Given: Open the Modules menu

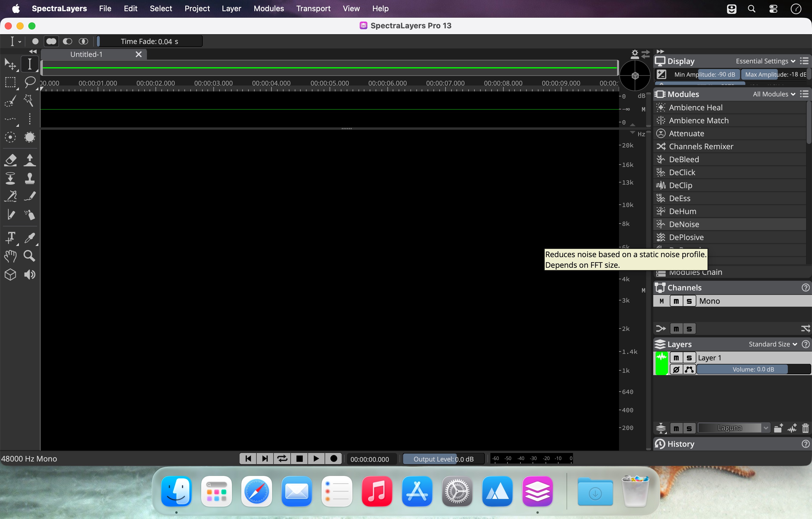Looking at the screenshot, I should coord(269,9).
